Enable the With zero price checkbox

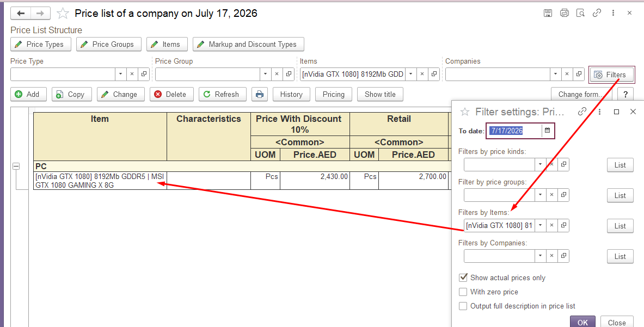pos(463,292)
